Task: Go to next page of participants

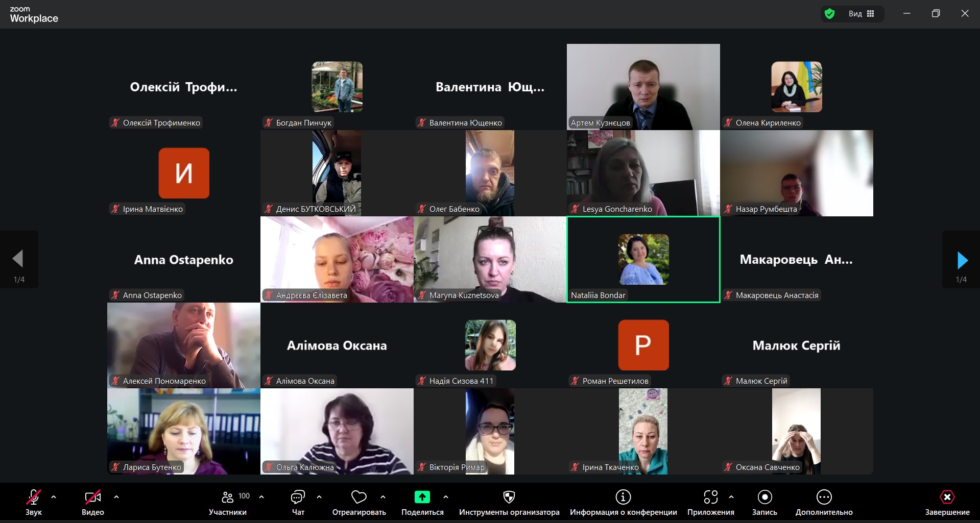Action: click(x=962, y=260)
